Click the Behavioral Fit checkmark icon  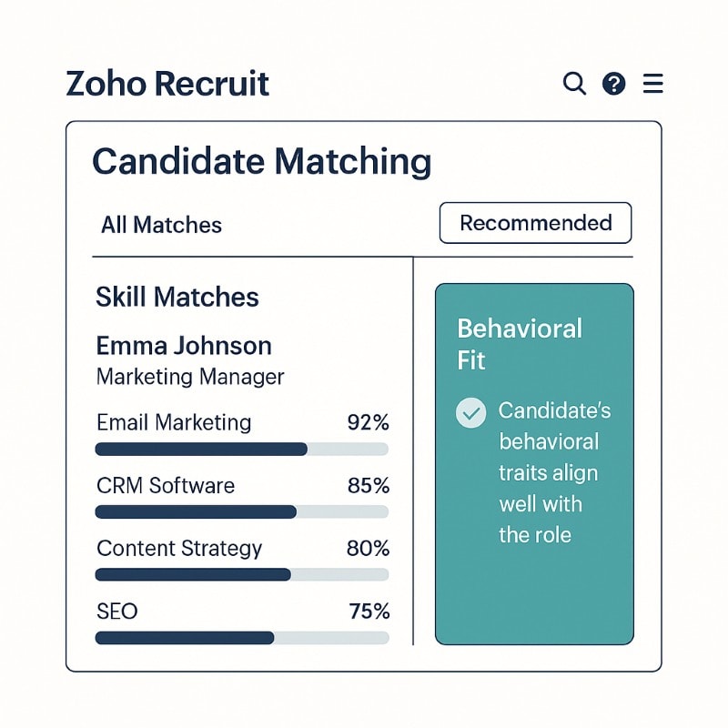pyautogui.click(x=470, y=413)
